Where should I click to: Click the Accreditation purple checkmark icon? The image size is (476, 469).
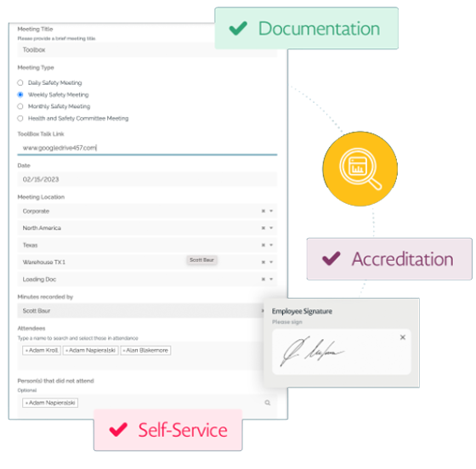click(x=331, y=258)
